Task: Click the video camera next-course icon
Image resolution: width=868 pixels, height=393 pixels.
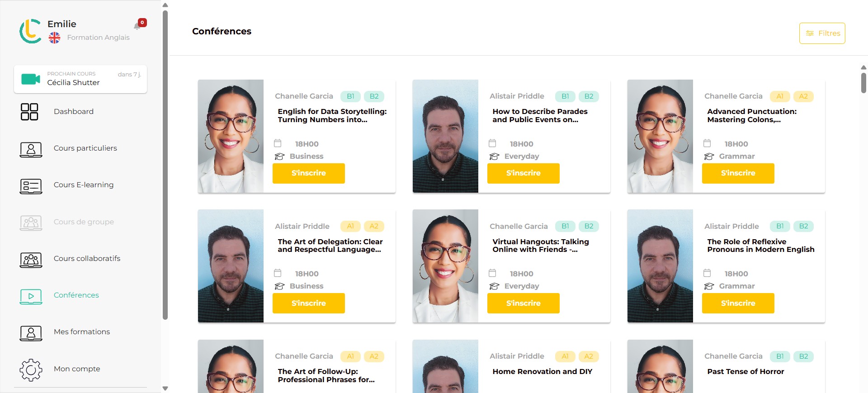Action: tap(31, 79)
